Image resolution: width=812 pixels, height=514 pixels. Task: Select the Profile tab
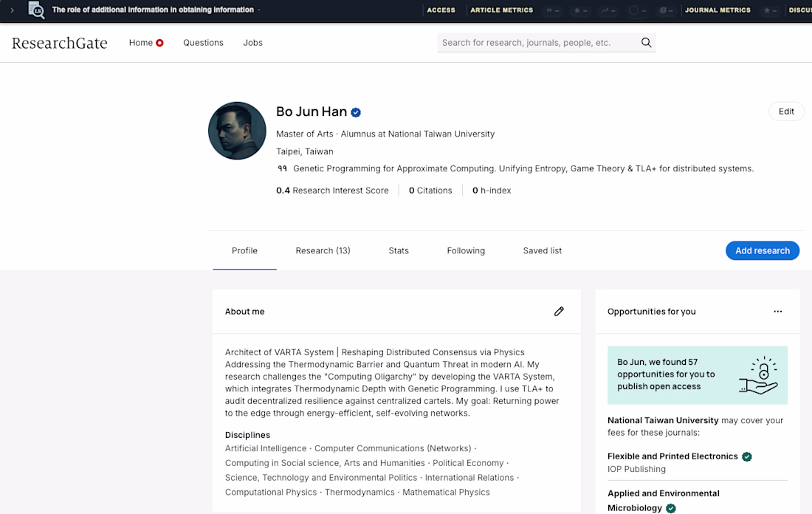[244, 251]
